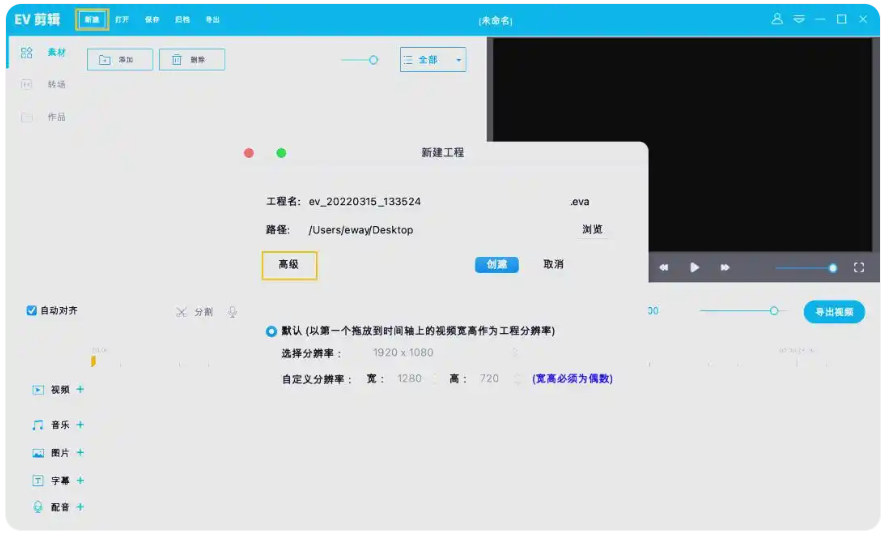The height and width of the screenshot is (533, 885).
Task: Add a music track with 音乐 plus
Action: [80, 425]
